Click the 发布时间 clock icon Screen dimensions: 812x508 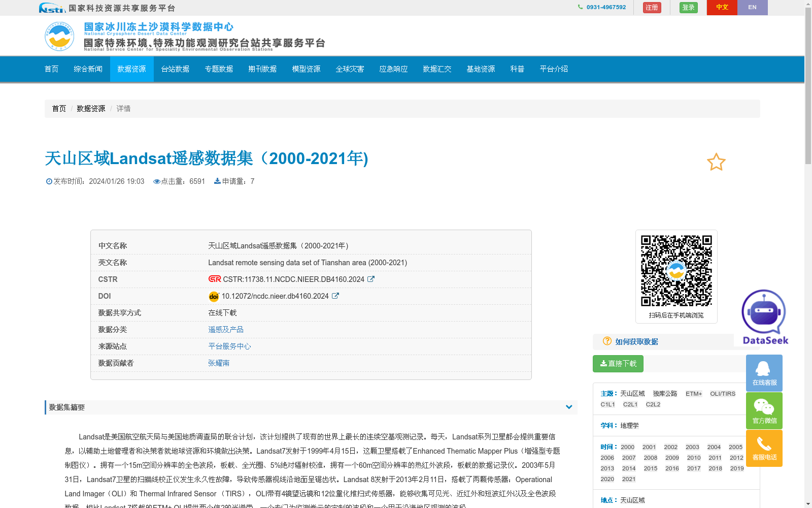point(49,181)
